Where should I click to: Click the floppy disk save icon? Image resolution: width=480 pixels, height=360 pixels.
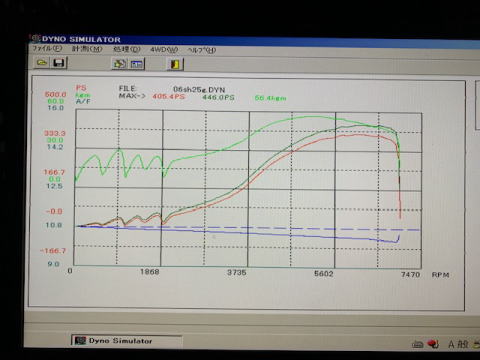pos(59,63)
